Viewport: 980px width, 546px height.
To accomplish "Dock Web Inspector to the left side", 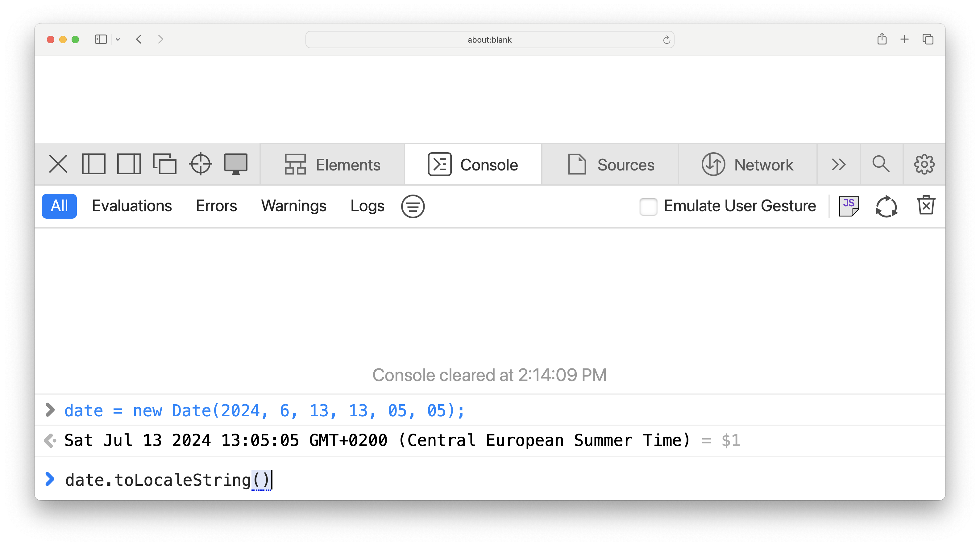I will 93,165.
